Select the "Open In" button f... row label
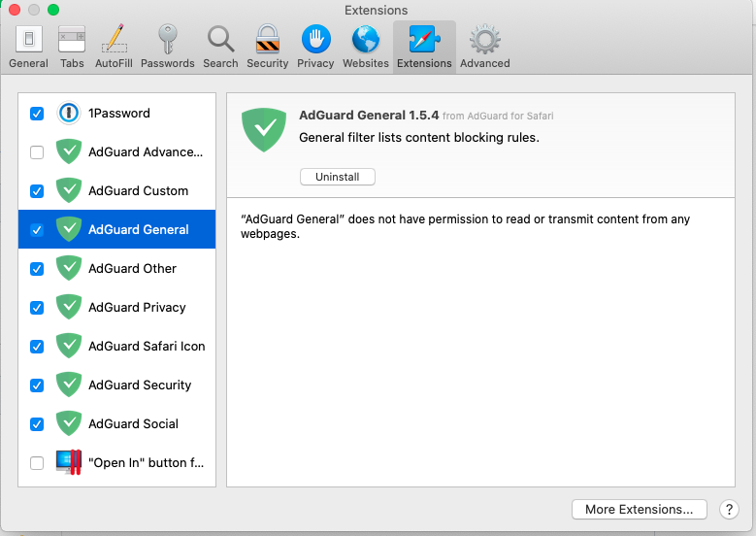Image resolution: width=756 pixels, height=536 pixels. [x=147, y=462]
